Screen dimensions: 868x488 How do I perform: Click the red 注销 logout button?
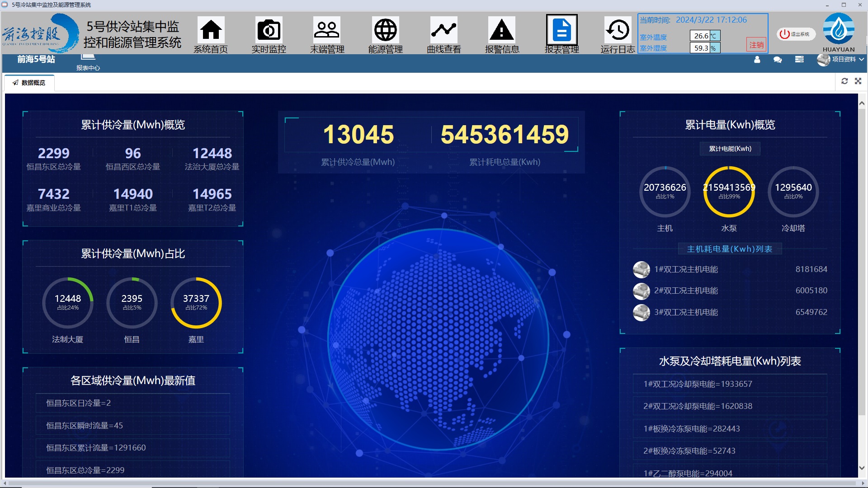pos(756,45)
